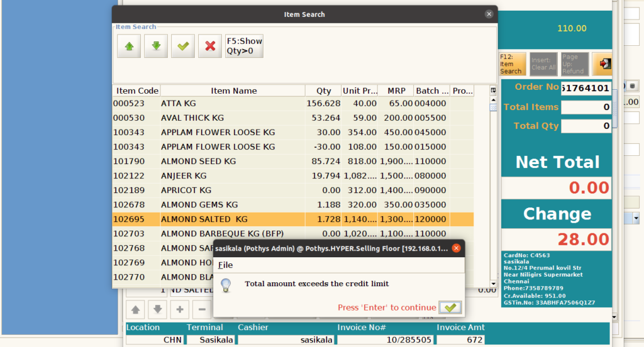Click item code 102770
This screenshot has width=644, height=347.
129,277
